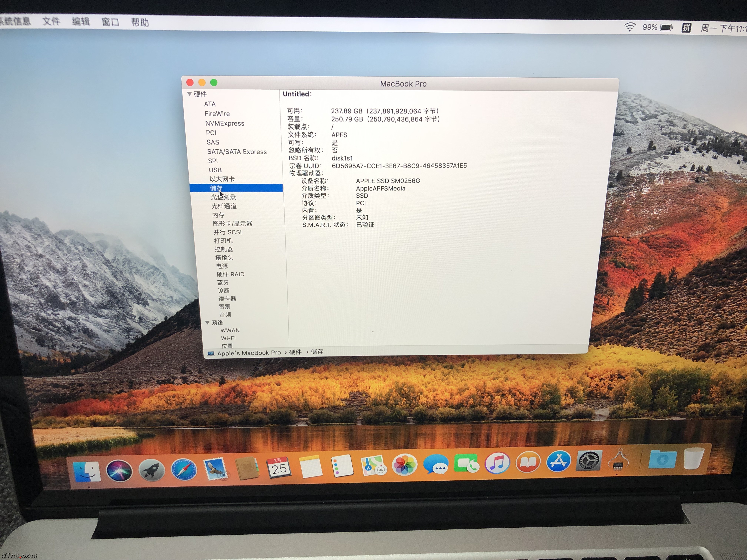Image resolution: width=747 pixels, height=560 pixels.
Task: Select SATA/SATA Express in sidebar
Action: pyautogui.click(x=237, y=151)
